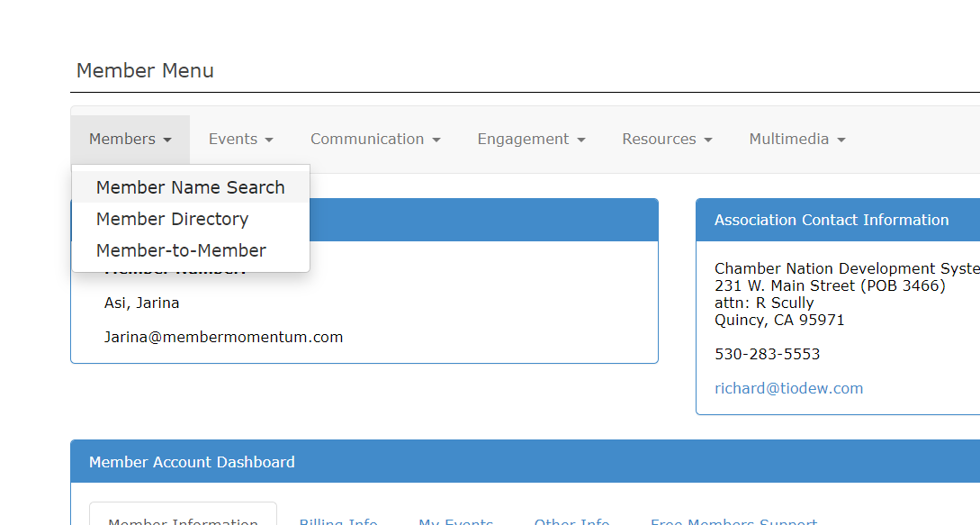Select Member Name Search option

[x=190, y=187]
